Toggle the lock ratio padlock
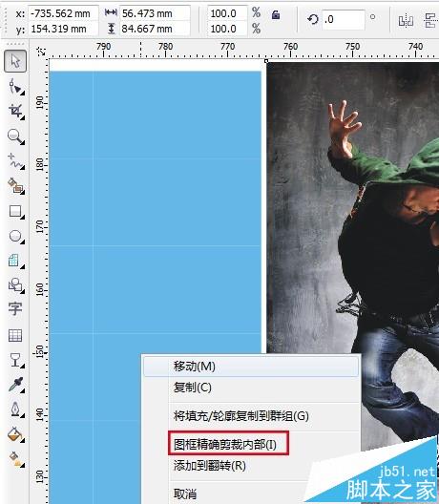 click(276, 14)
